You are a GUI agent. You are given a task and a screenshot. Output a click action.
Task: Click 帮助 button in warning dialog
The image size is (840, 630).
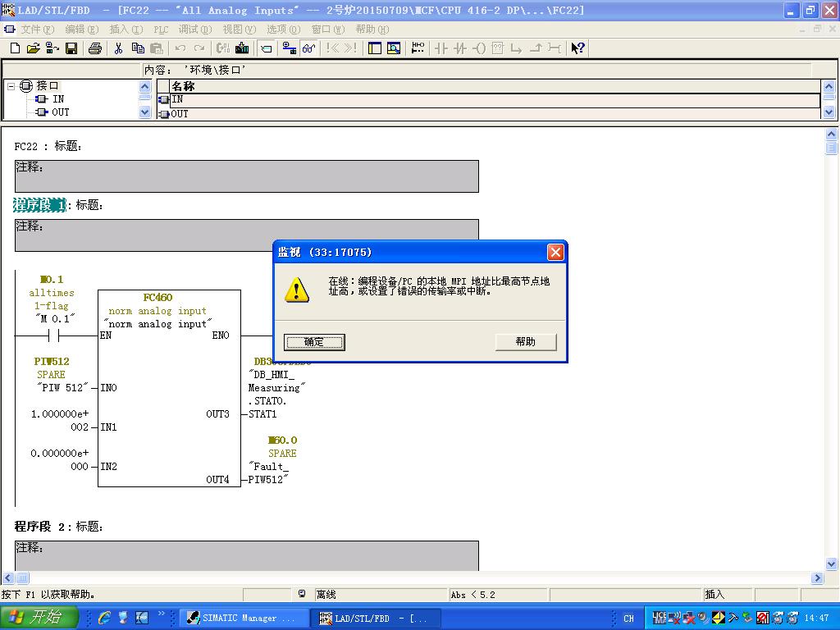pyautogui.click(x=526, y=342)
